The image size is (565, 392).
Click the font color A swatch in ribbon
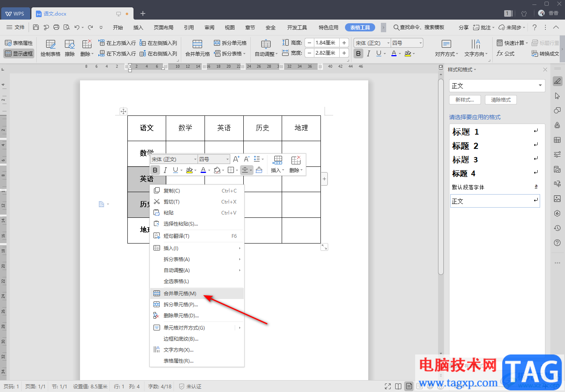click(394, 53)
